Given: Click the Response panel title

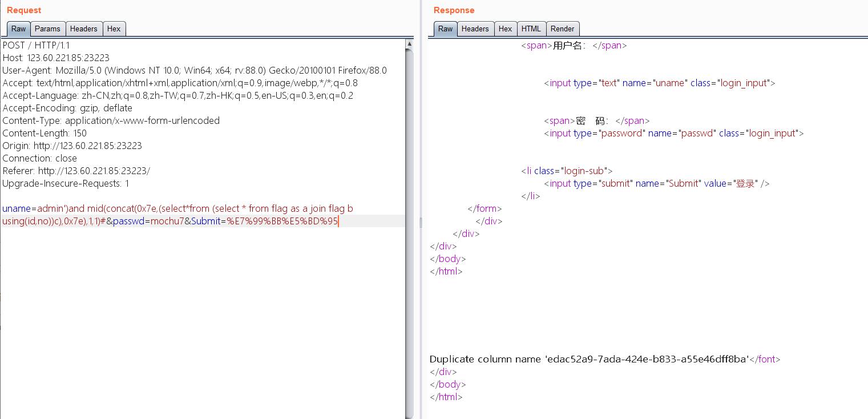Looking at the screenshot, I should pos(454,10).
